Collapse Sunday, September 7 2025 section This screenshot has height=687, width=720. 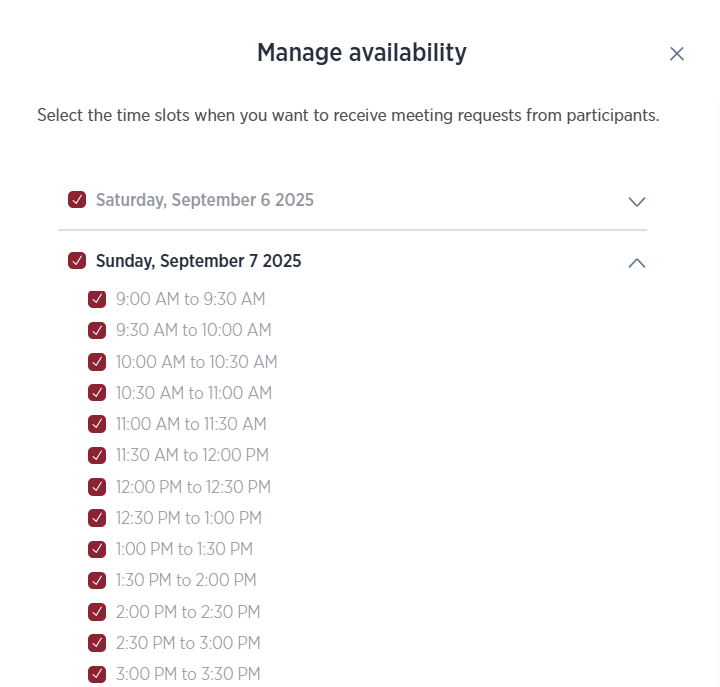[637, 263]
